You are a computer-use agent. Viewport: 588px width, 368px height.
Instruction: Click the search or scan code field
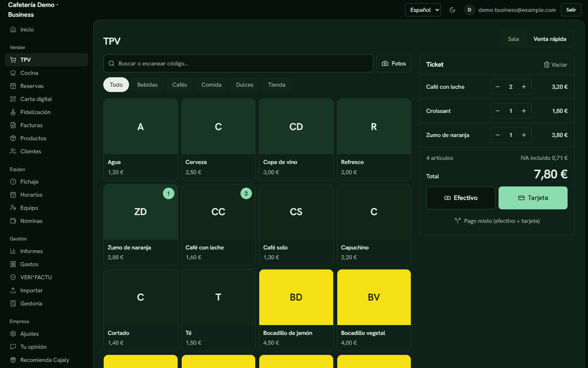(238, 63)
